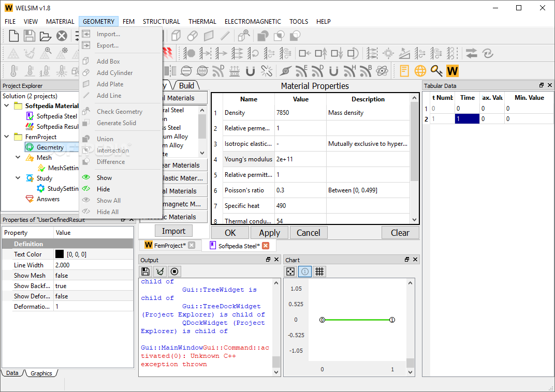Click the New file icon

coord(13,36)
